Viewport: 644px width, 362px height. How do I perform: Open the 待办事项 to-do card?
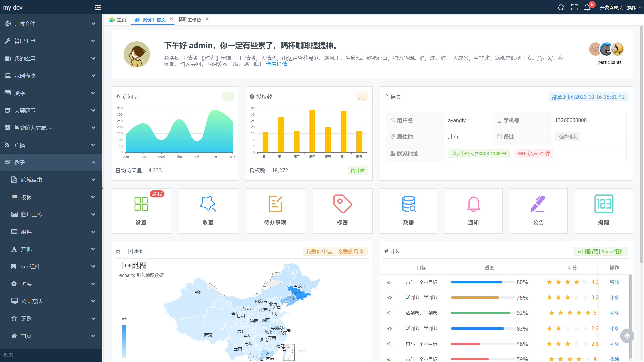275,211
